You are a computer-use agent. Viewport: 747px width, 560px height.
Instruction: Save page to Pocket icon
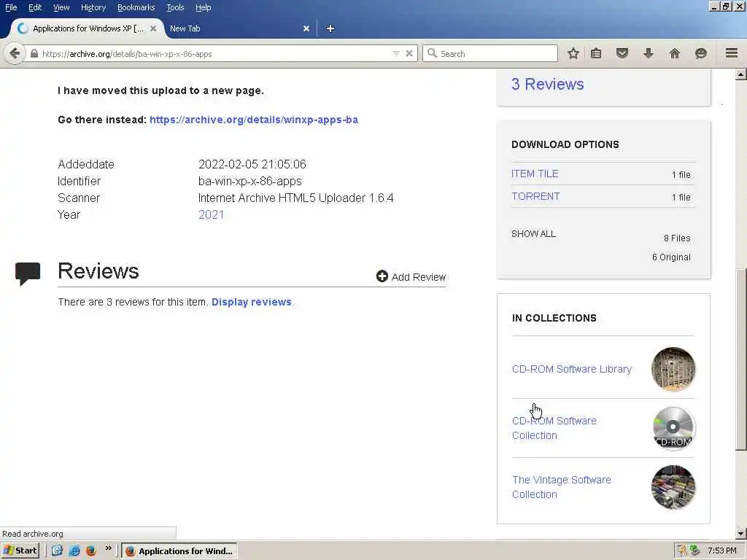click(x=622, y=53)
